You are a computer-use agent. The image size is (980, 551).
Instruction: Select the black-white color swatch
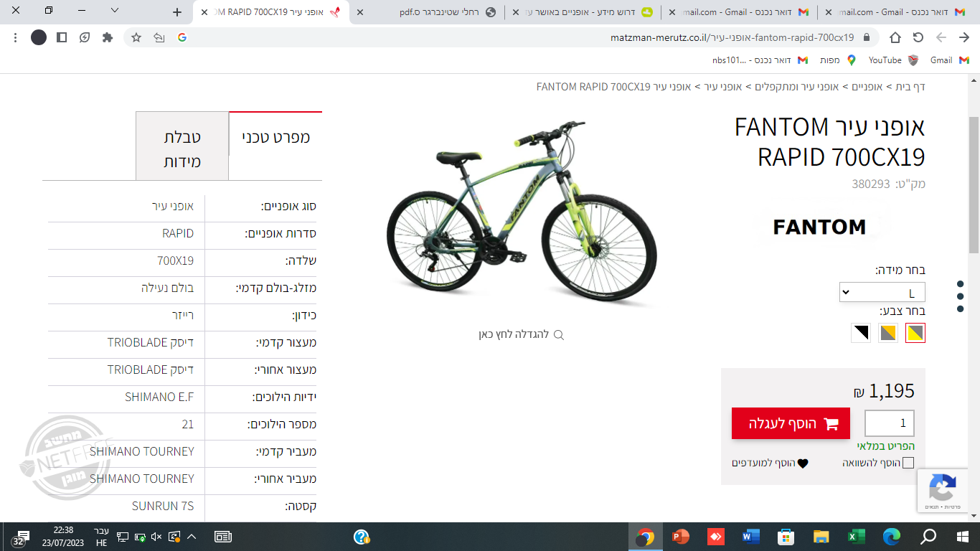861,333
